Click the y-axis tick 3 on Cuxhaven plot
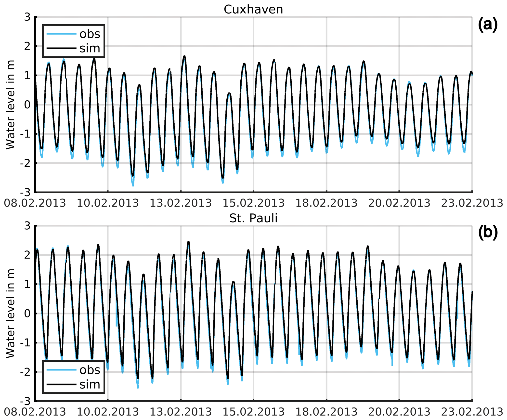 27,17
